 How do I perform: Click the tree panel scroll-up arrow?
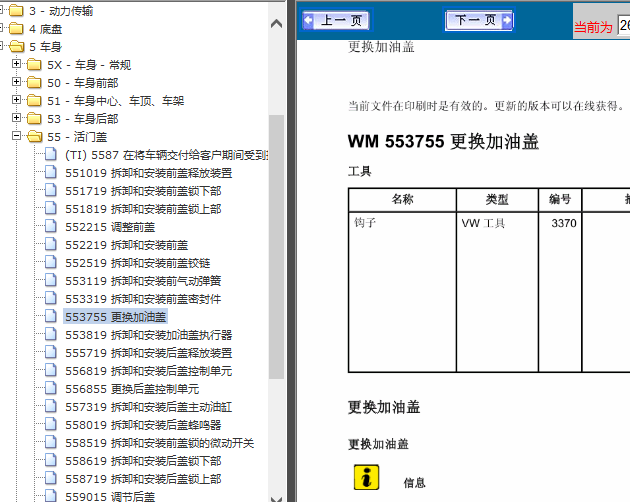click(276, 24)
